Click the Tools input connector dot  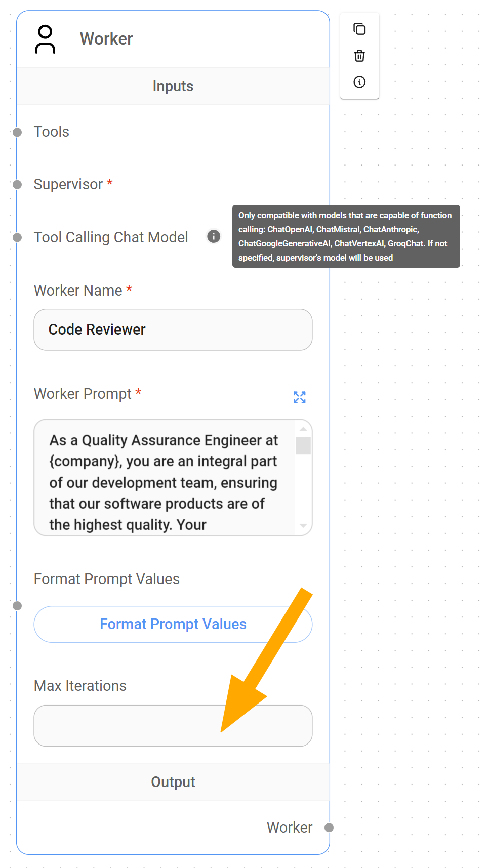click(17, 132)
